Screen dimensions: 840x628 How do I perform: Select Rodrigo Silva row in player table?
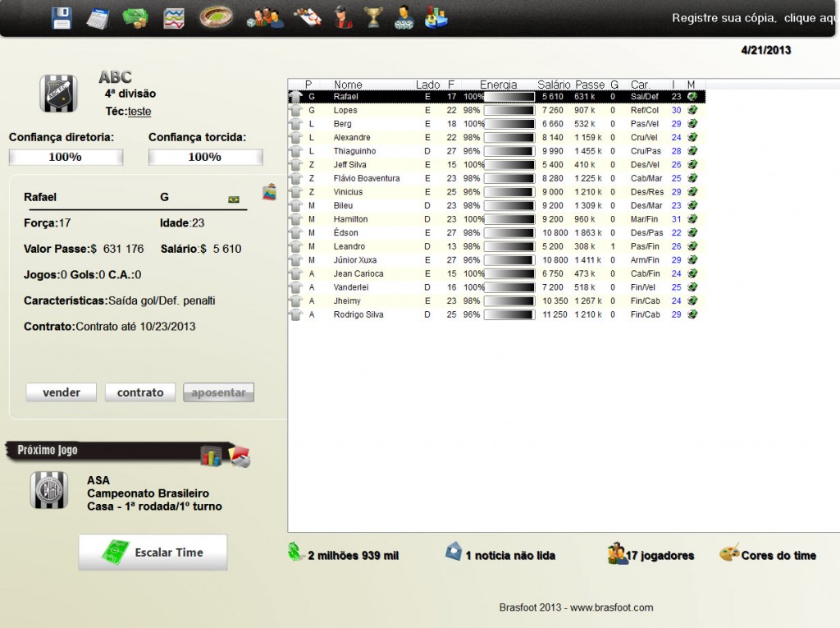point(358,314)
